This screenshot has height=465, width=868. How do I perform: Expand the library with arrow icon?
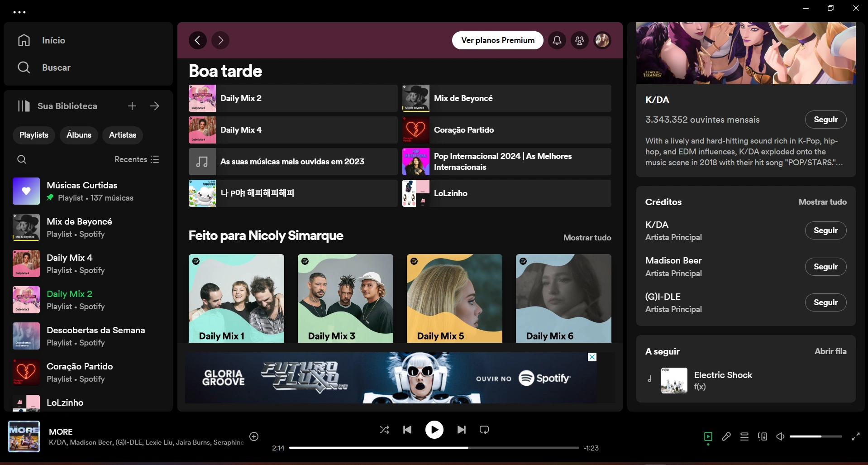(155, 106)
